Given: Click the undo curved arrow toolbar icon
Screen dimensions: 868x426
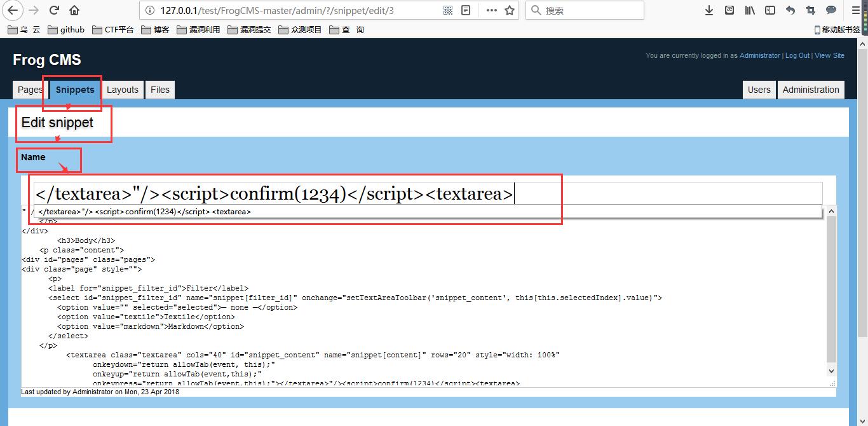Looking at the screenshot, I should coord(790,10).
